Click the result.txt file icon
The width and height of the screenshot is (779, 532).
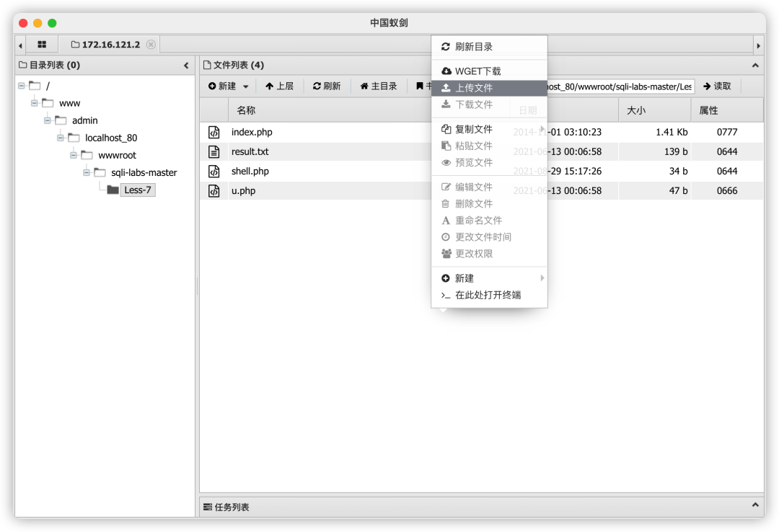click(214, 151)
